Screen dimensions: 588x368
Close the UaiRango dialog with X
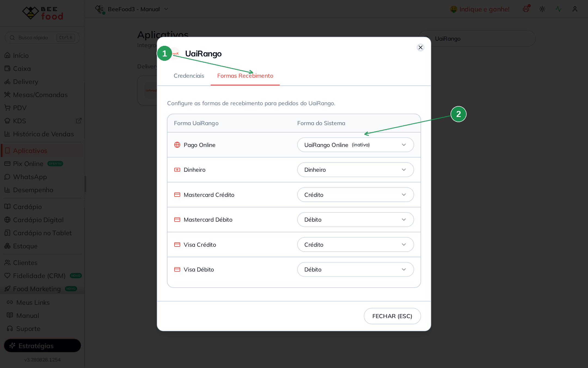click(x=421, y=47)
